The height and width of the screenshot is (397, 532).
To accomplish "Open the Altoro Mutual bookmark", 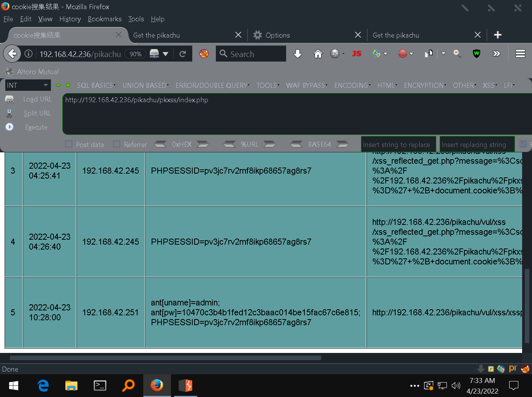I will click(x=32, y=71).
